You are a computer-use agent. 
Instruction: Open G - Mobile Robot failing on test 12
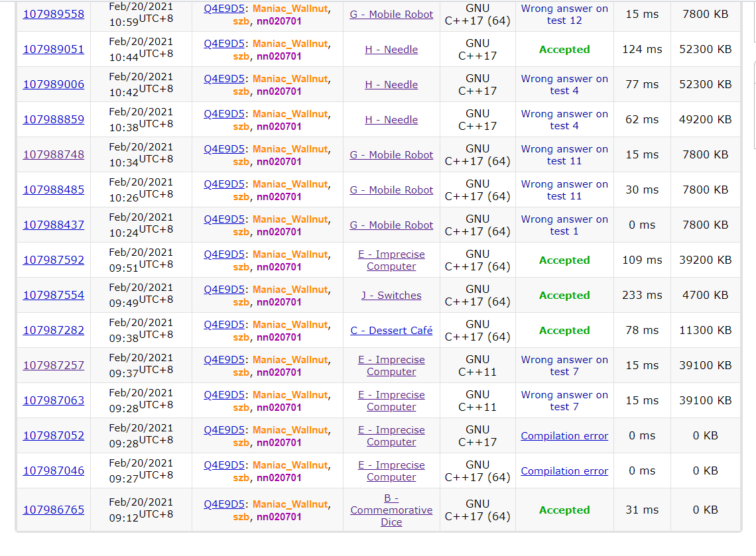[391, 15]
